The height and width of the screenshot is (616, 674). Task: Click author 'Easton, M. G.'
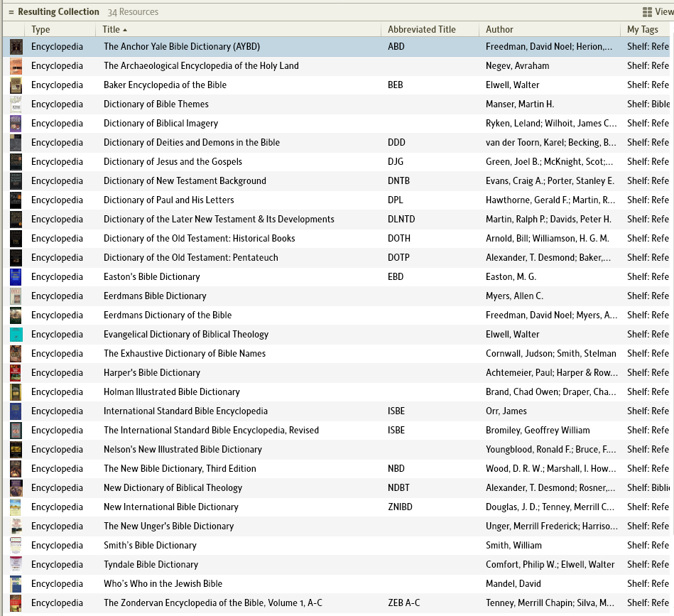[x=511, y=277]
